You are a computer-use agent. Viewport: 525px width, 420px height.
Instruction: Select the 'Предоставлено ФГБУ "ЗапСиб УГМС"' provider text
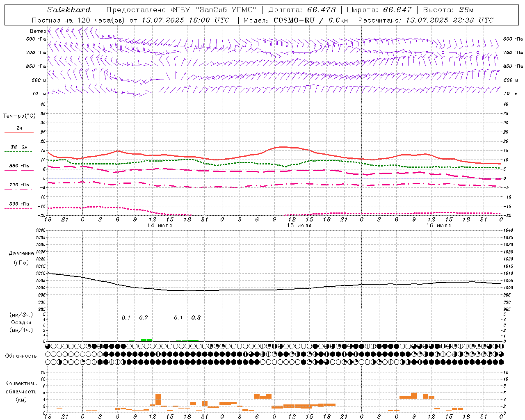(x=181, y=10)
